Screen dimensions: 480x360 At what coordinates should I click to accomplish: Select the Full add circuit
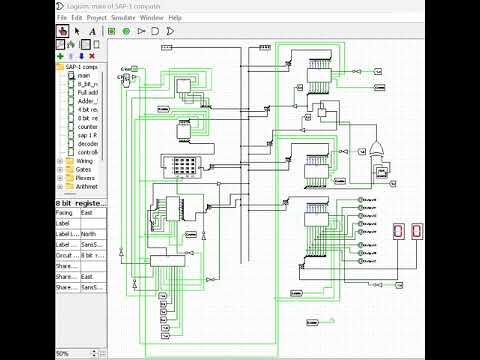pyautogui.click(x=83, y=93)
